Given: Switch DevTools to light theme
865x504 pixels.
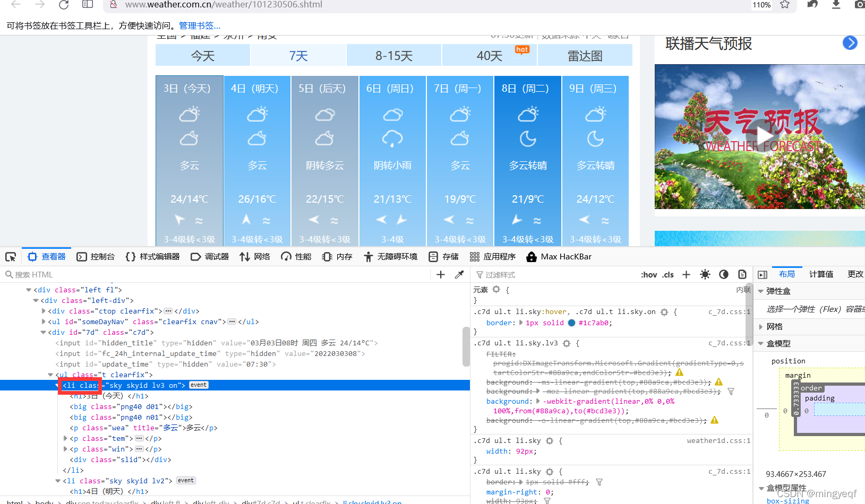Looking at the screenshot, I should pyautogui.click(x=705, y=274).
